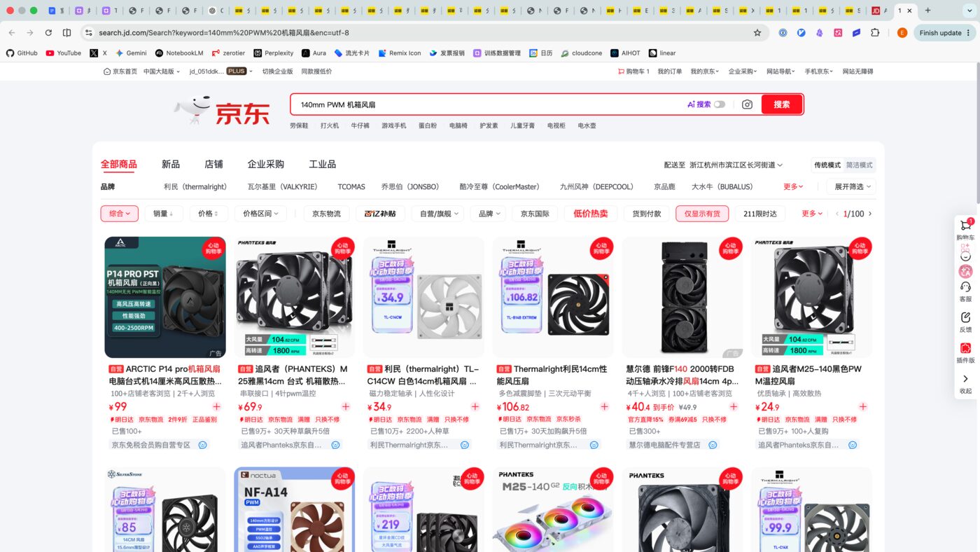Expand 更多 filters in filter row
This screenshot has width=980, height=552.
click(812, 214)
